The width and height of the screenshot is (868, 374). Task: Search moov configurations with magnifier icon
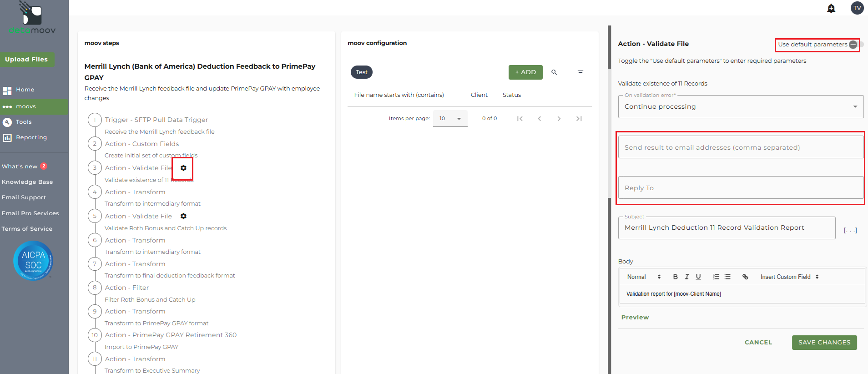click(x=554, y=72)
